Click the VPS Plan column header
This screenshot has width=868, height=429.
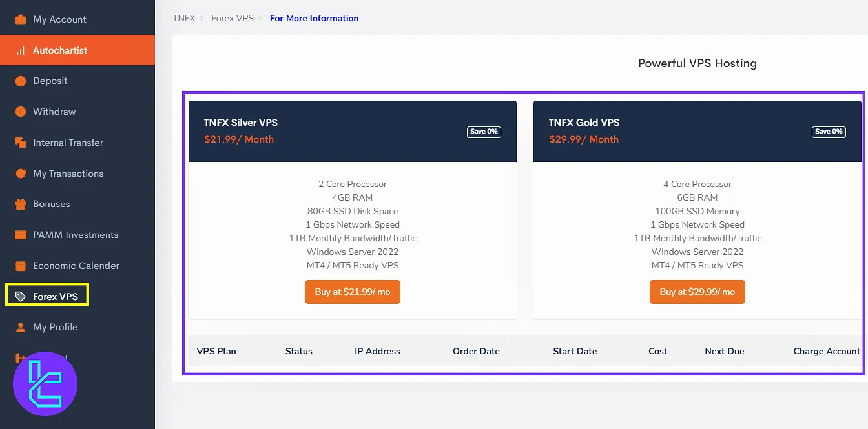216,351
